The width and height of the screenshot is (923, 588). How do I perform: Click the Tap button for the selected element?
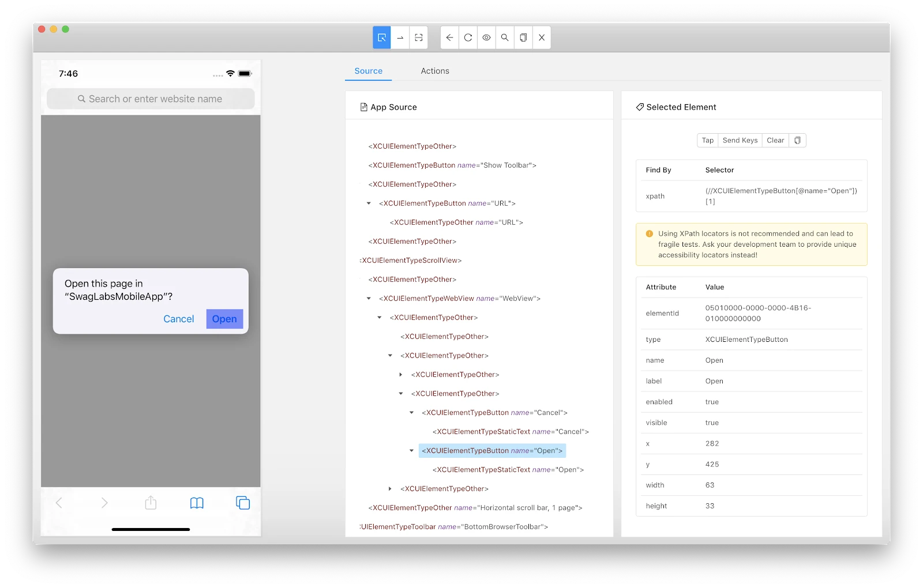tap(708, 140)
